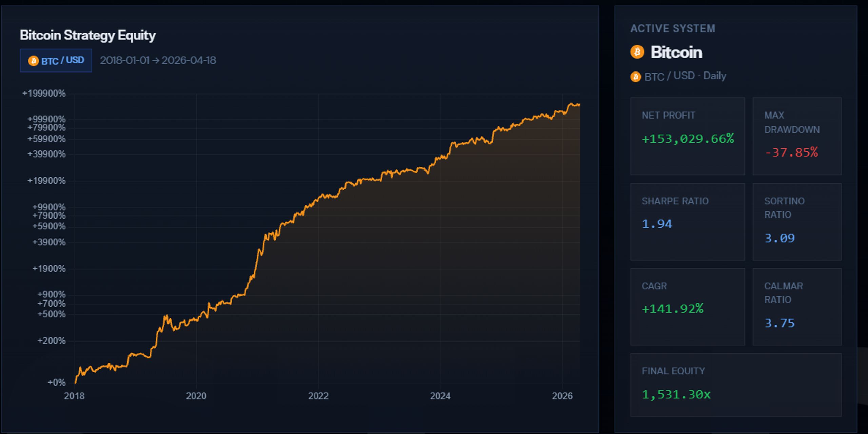Image resolution: width=868 pixels, height=434 pixels.
Task: Click the +500% y-axis label
Action: pos(52,314)
